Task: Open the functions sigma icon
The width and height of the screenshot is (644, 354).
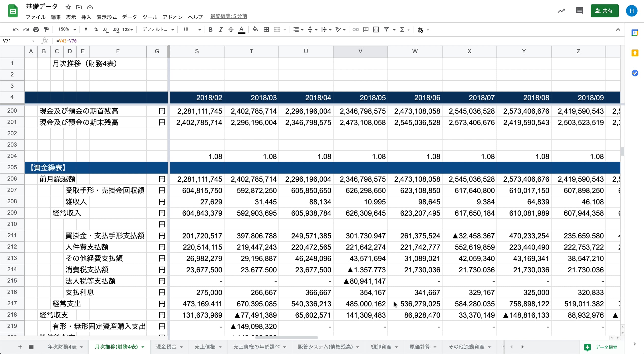Action: (402, 29)
